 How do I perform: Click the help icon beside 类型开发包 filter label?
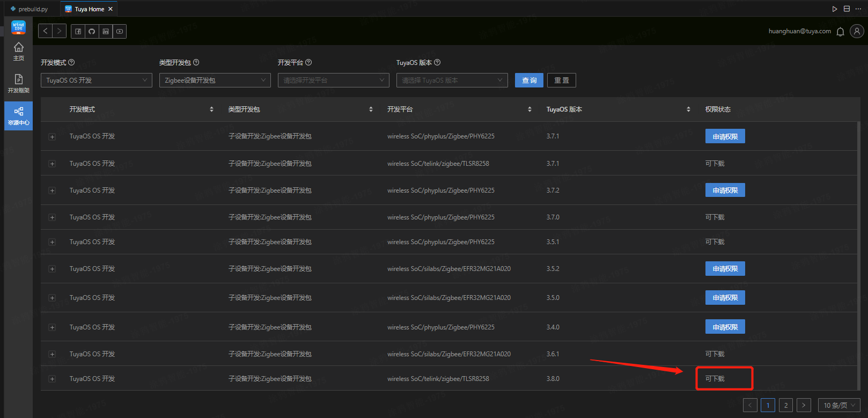(196, 62)
